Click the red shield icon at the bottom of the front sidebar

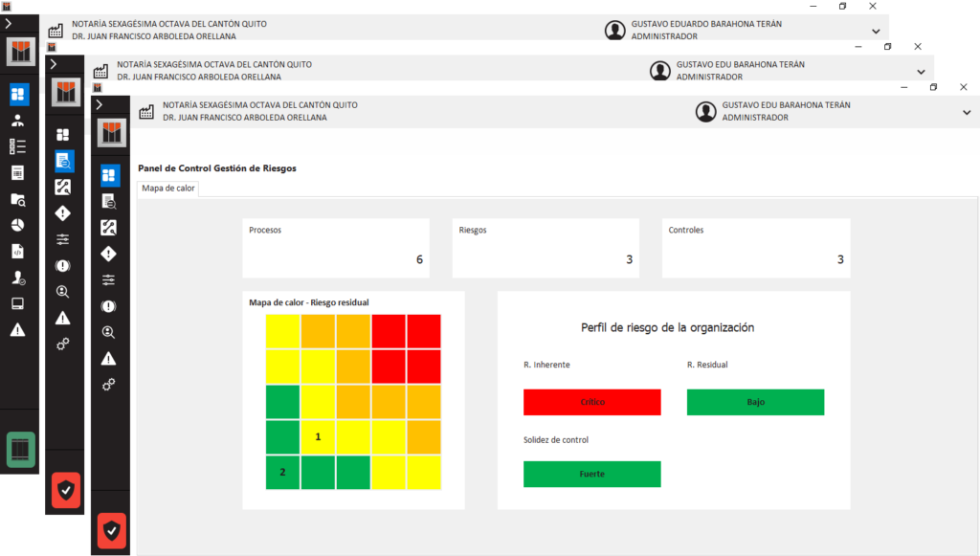(112, 529)
